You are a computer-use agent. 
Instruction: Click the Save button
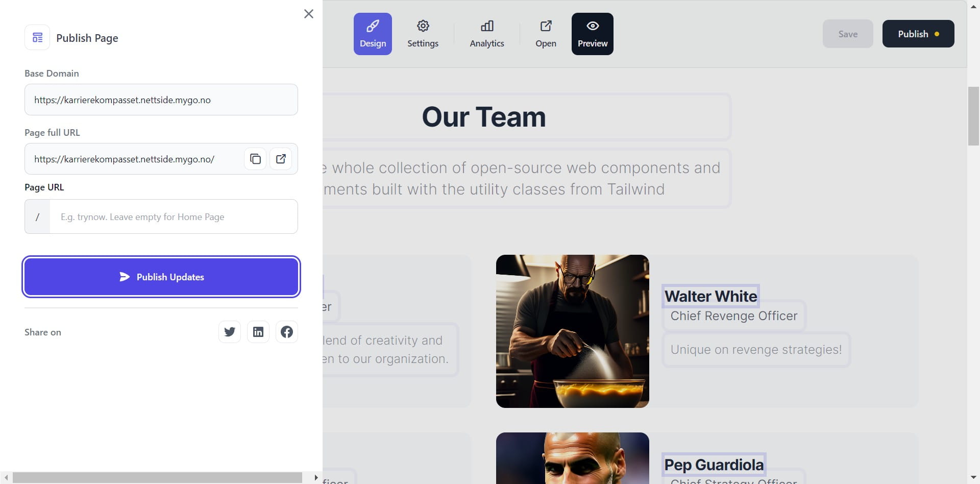point(847,34)
